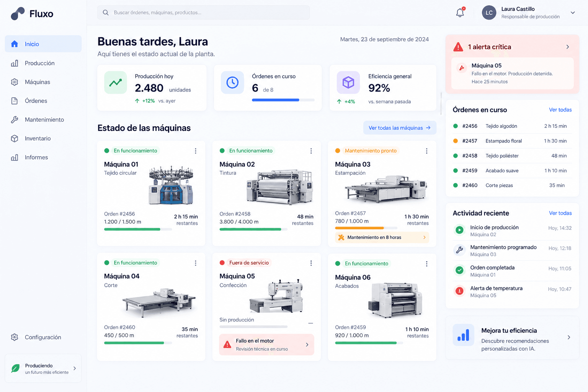Open Máquina 04 three-dot menu
This screenshot has height=392, width=588.
click(x=196, y=263)
